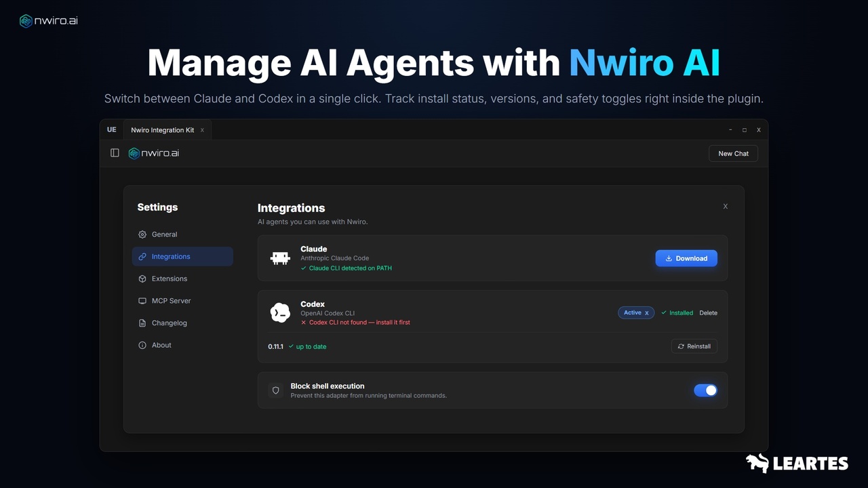Go to MCP Server settings

(x=182, y=301)
